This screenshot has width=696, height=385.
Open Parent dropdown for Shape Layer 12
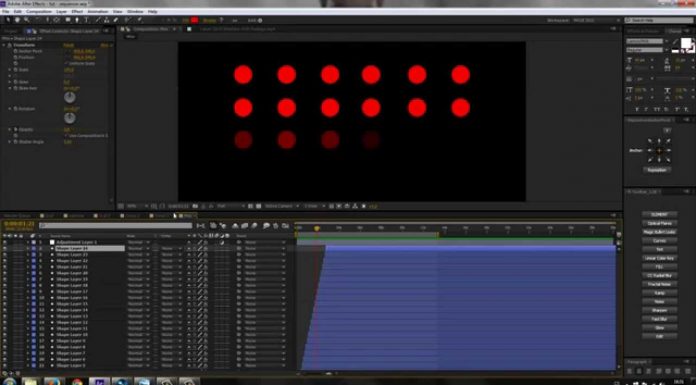(x=264, y=322)
